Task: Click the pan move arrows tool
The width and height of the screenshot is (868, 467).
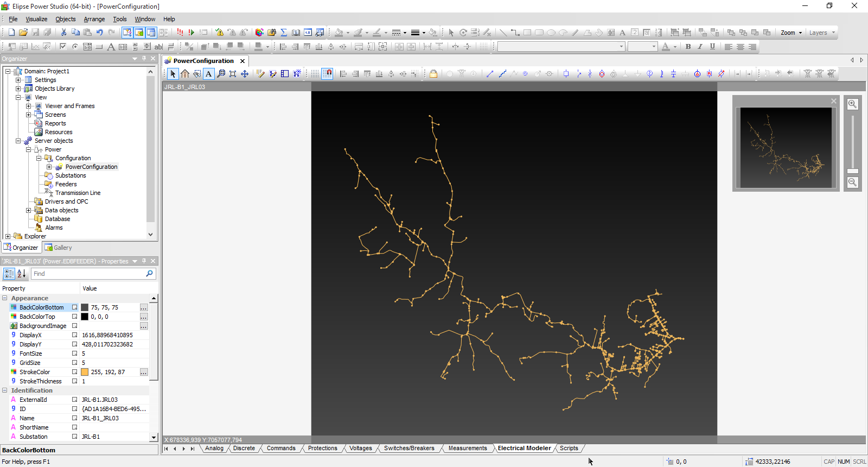Action: [x=245, y=74]
